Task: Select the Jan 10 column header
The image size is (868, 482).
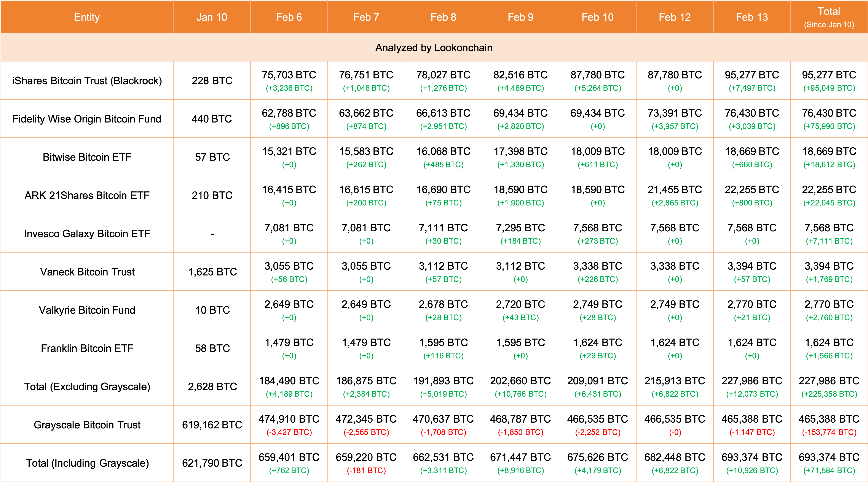Action: [x=212, y=17]
